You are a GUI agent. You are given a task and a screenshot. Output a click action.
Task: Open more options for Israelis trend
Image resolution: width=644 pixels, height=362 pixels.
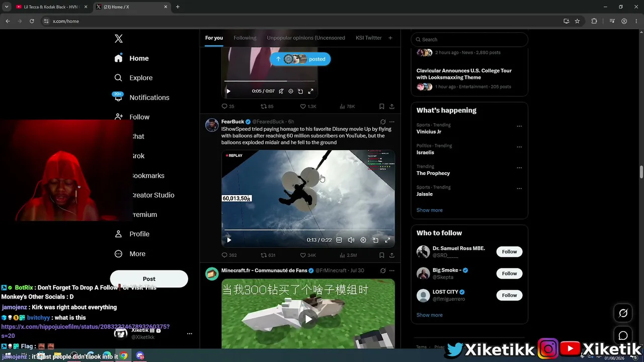click(x=519, y=147)
